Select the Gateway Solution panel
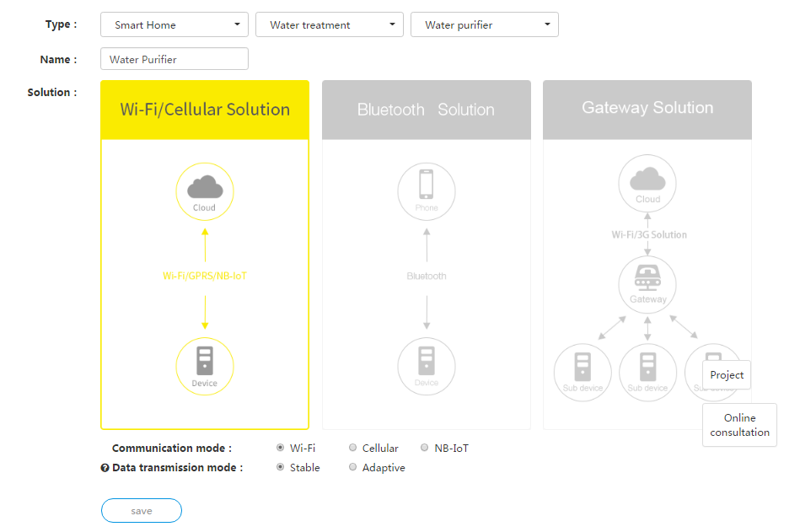Screen dimensions: 800x532 tap(647, 108)
